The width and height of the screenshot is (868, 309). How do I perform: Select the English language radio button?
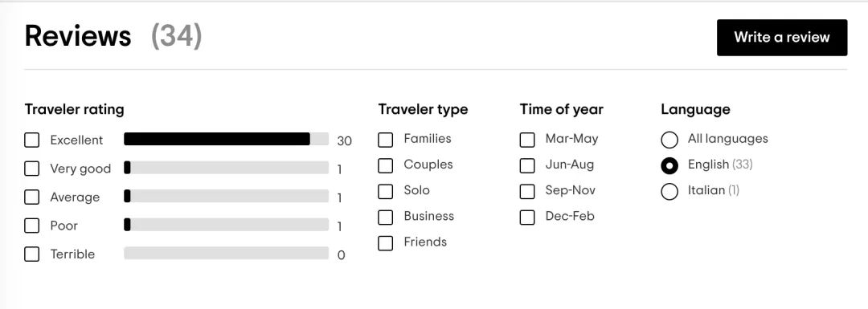click(x=669, y=165)
